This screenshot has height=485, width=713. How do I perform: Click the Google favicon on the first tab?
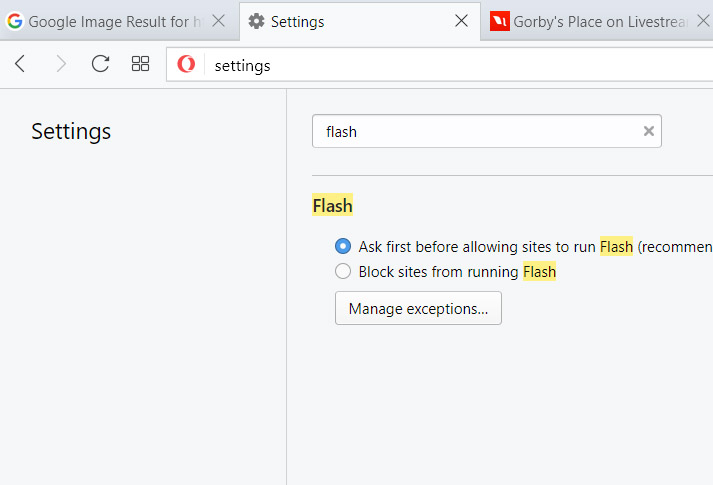(x=15, y=21)
